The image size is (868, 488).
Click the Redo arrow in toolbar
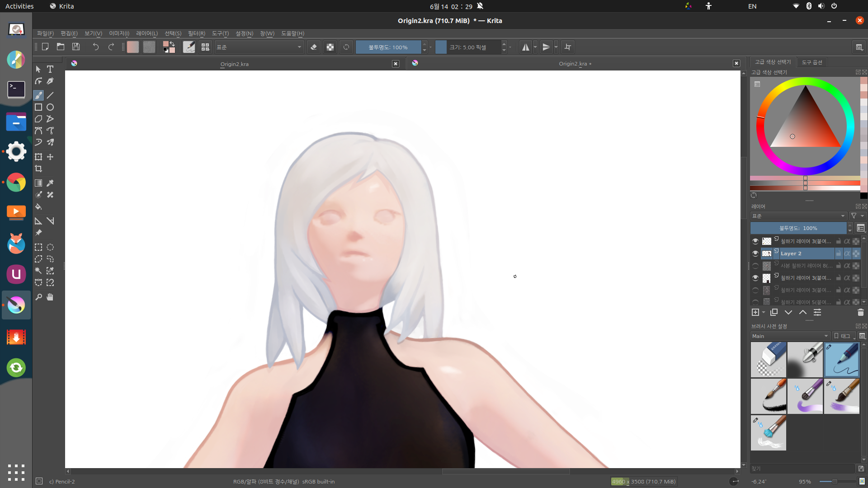[x=111, y=47]
